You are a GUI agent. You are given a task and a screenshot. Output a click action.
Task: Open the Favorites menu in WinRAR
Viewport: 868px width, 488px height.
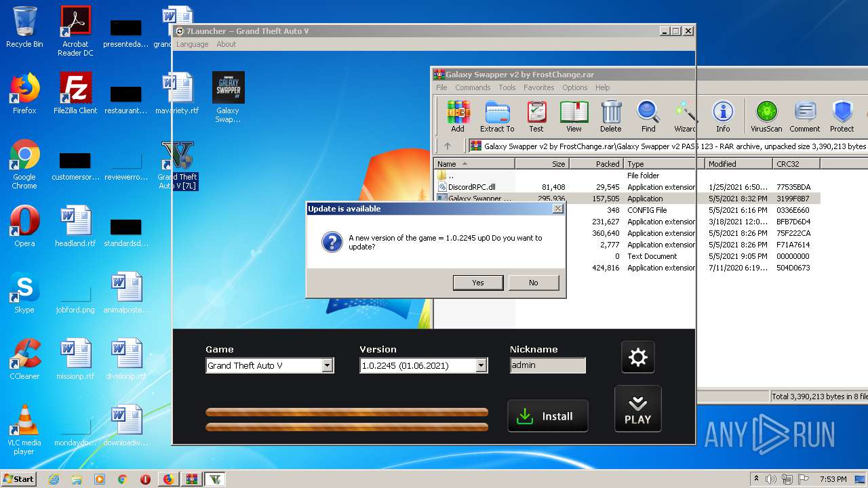point(539,87)
